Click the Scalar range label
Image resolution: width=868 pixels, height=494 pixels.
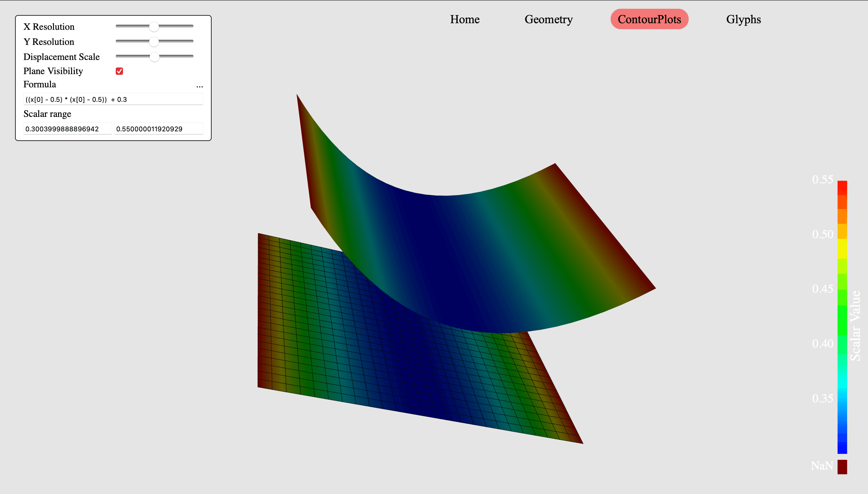pyautogui.click(x=47, y=114)
